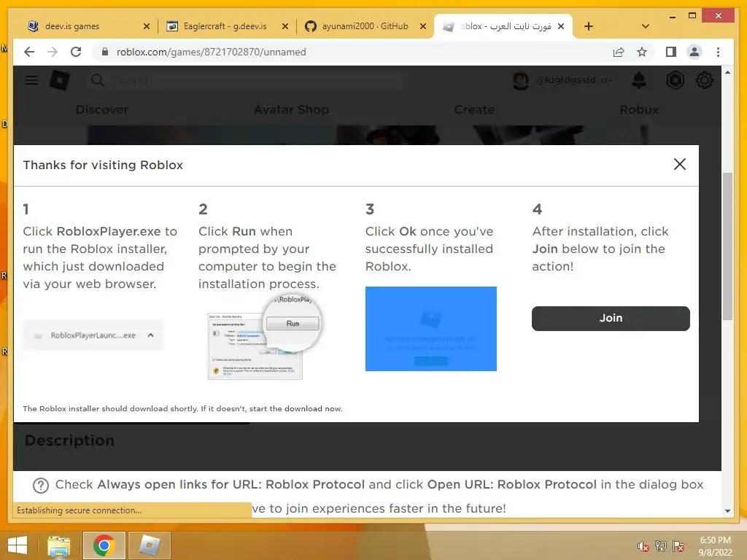Click the muted volume tray icon
The width and height of the screenshot is (747, 560).
(643, 546)
